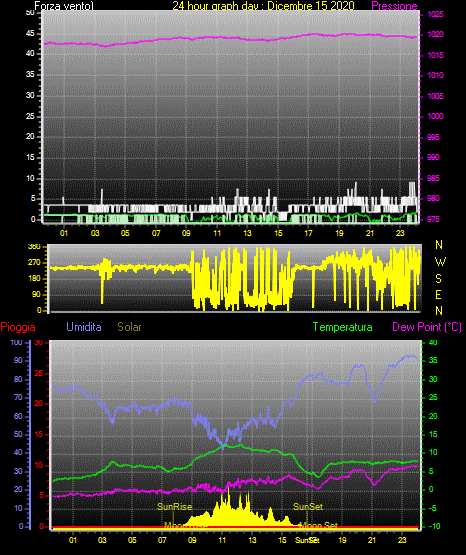Click the 'SunRise' marker label in bottom chart
The width and height of the screenshot is (466, 555).
175,507
